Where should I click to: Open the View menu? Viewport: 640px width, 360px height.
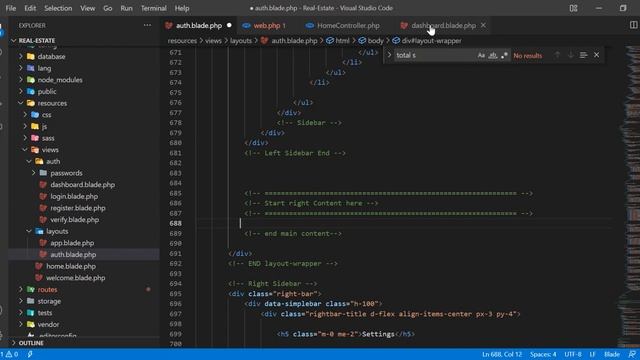[87, 8]
